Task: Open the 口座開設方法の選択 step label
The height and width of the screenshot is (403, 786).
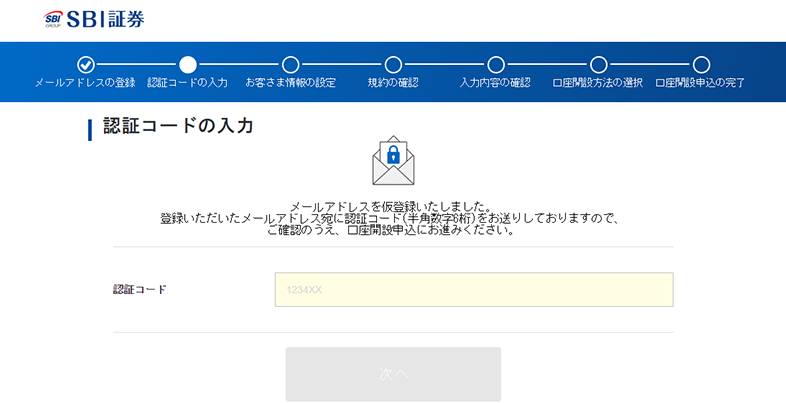Action: click(x=598, y=83)
